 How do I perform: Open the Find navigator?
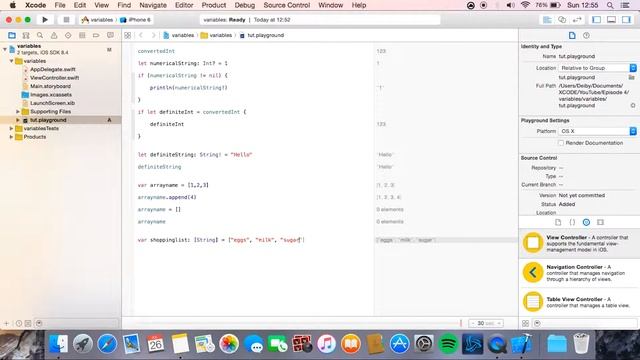pos(40,36)
